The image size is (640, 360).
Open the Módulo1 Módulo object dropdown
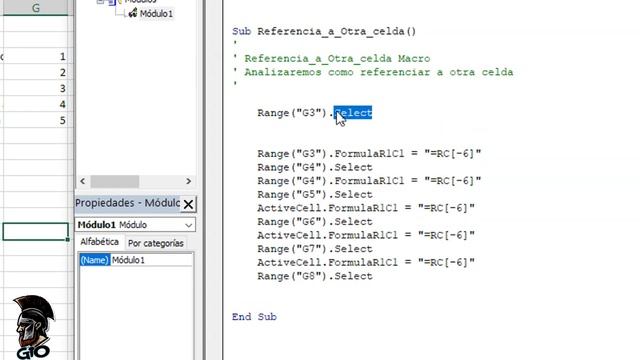[188, 225]
